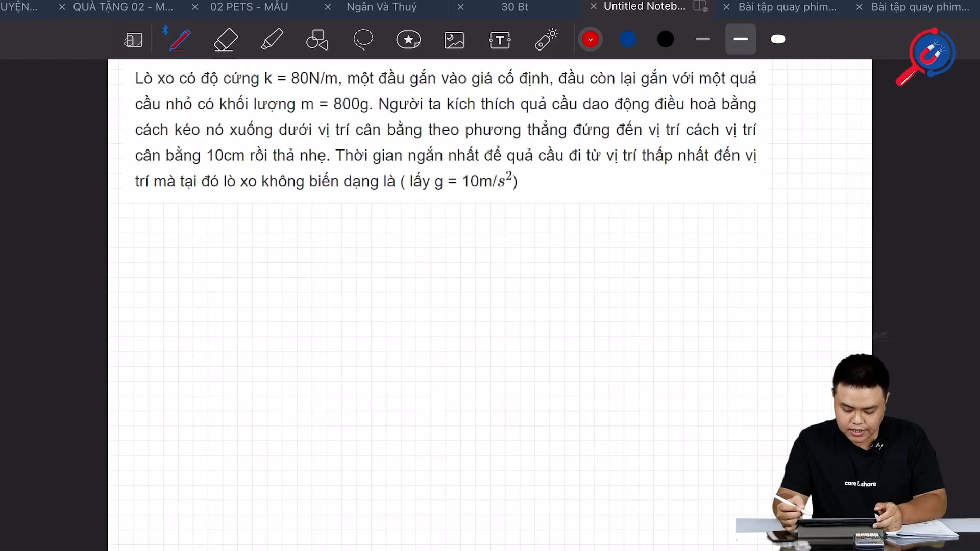Open the Elements star sticker tool
The height and width of the screenshot is (551, 980).
tap(408, 40)
